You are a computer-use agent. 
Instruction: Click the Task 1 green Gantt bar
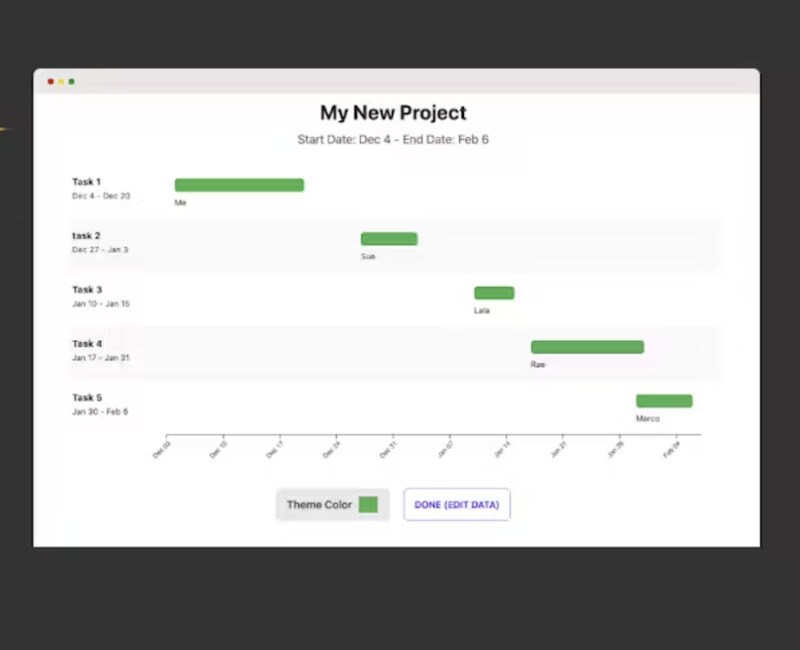point(239,185)
